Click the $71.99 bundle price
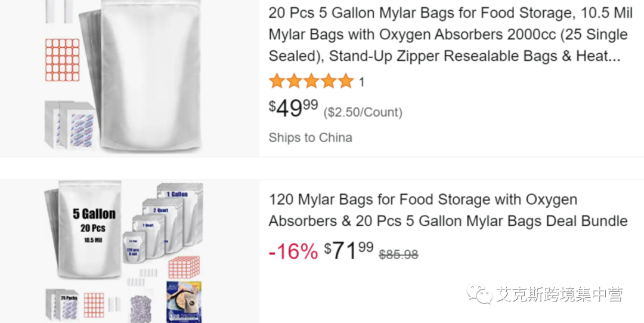 349,250
